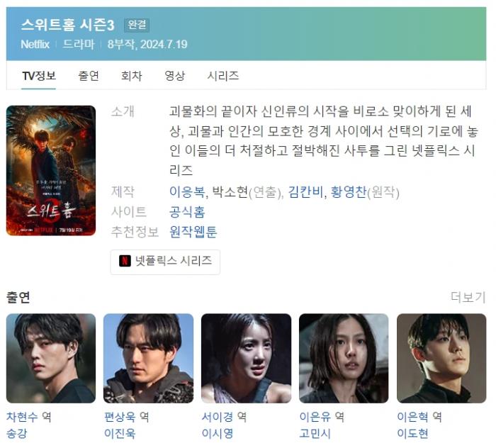This screenshot has height=448, width=496.
Task: Open the 차현수 역 actor photo
Action: [x=51, y=358]
